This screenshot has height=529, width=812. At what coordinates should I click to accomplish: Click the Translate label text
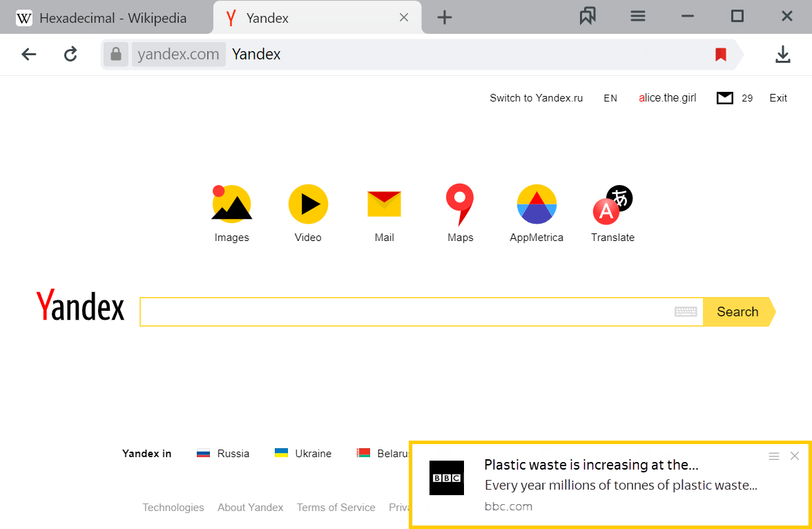pos(612,238)
